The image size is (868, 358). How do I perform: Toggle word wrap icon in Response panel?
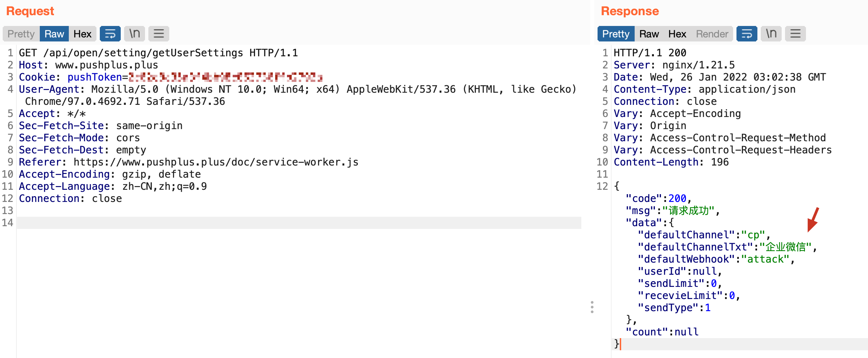click(x=747, y=34)
